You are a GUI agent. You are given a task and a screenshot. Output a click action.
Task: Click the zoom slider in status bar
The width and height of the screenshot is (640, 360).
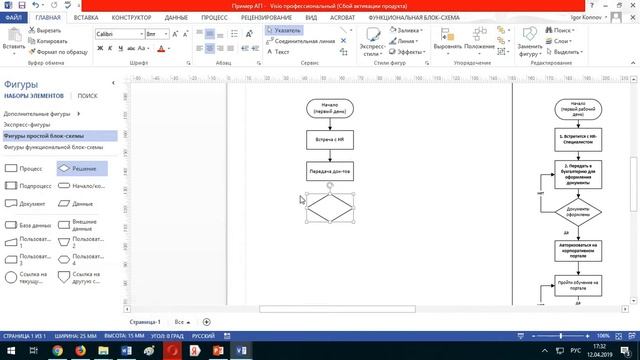(x=560, y=336)
